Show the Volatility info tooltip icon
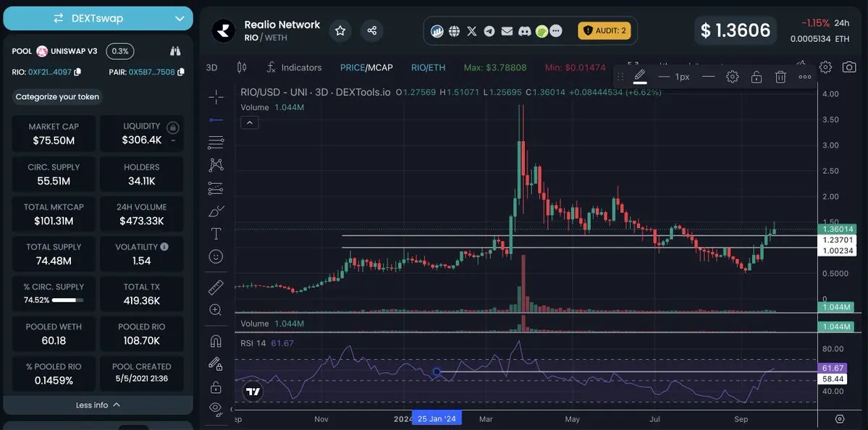This screenshot has height=430, width=868. pyautogui.click(x=164, y=247)
